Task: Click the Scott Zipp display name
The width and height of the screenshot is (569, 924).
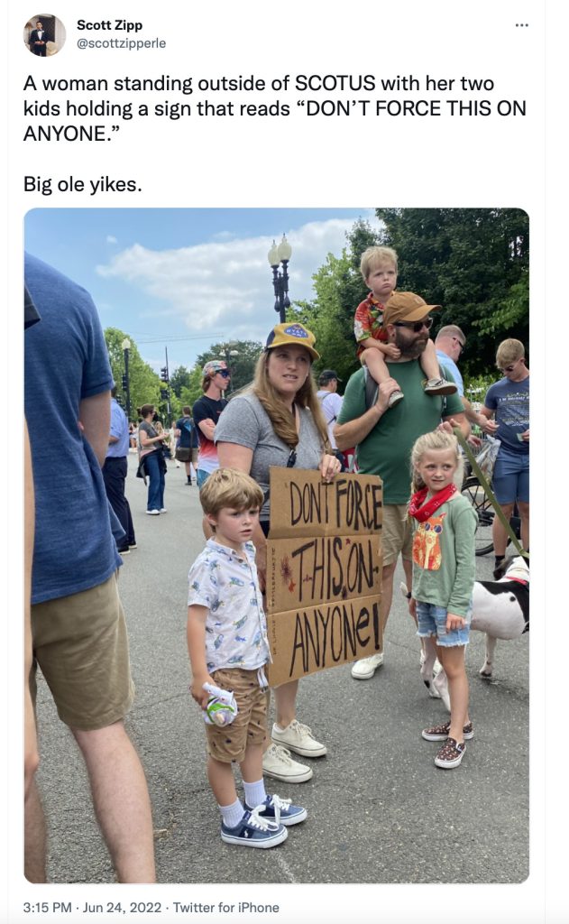Action: pyautogui.click(x=109, y=25)
